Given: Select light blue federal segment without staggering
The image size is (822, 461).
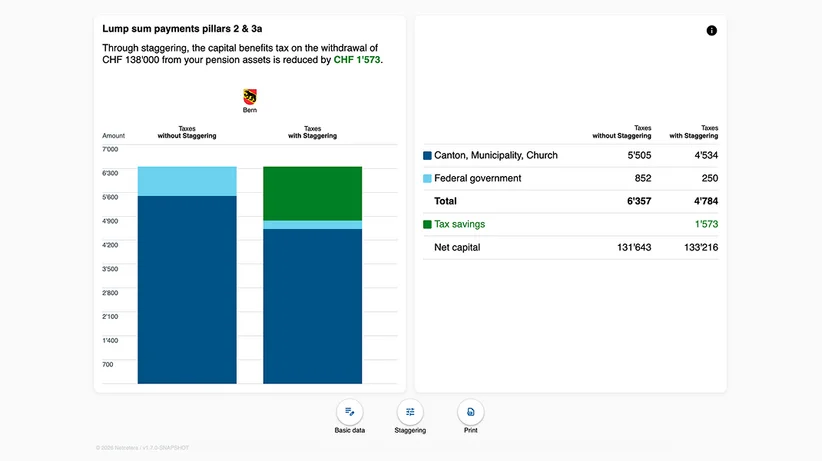Looking at the screenshot, I should click(x=187, y=181).
